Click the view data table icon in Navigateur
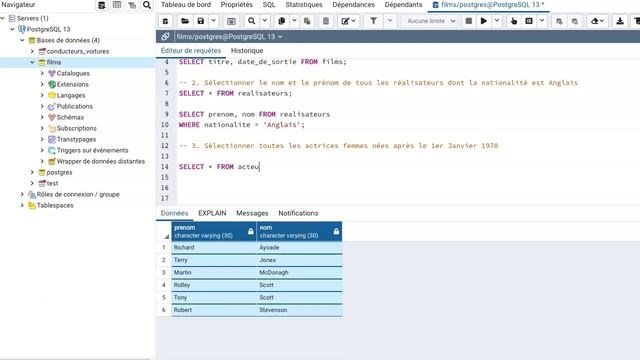Screen dimensions: 640x360 coord(117,5)
